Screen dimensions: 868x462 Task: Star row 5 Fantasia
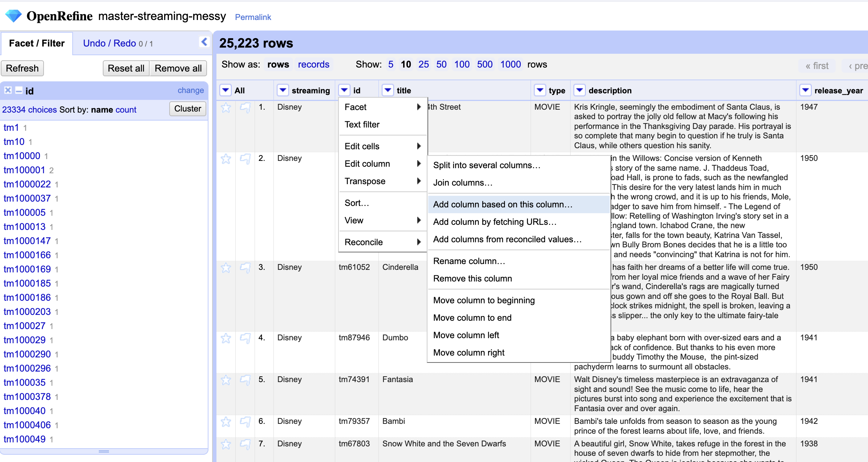[x=226, y=380]
